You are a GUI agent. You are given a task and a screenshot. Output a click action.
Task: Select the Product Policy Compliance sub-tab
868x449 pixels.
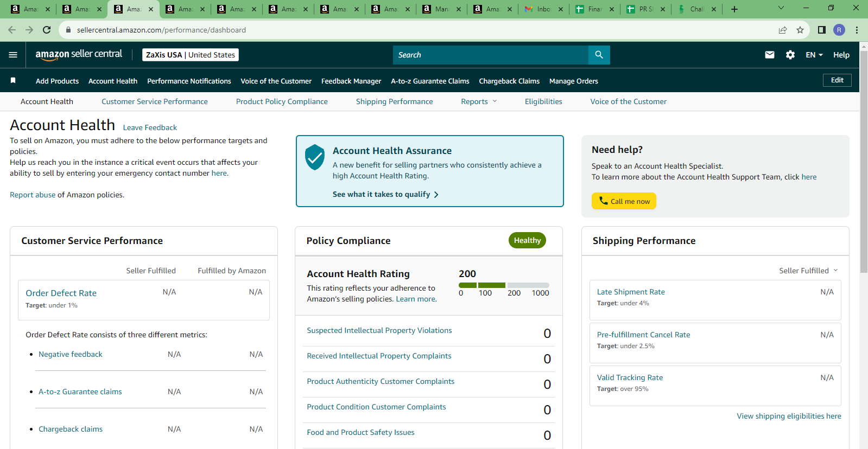coord(282,101)
